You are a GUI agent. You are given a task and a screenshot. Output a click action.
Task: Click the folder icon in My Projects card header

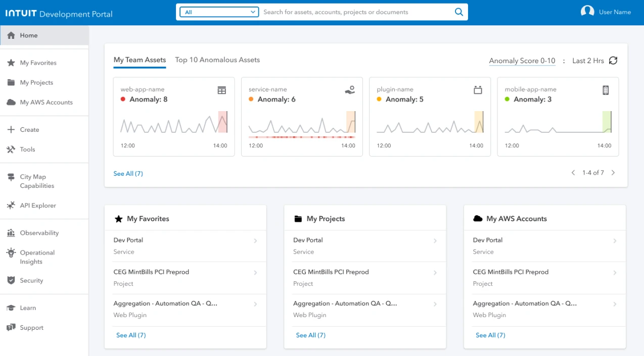tap(298, 219)
